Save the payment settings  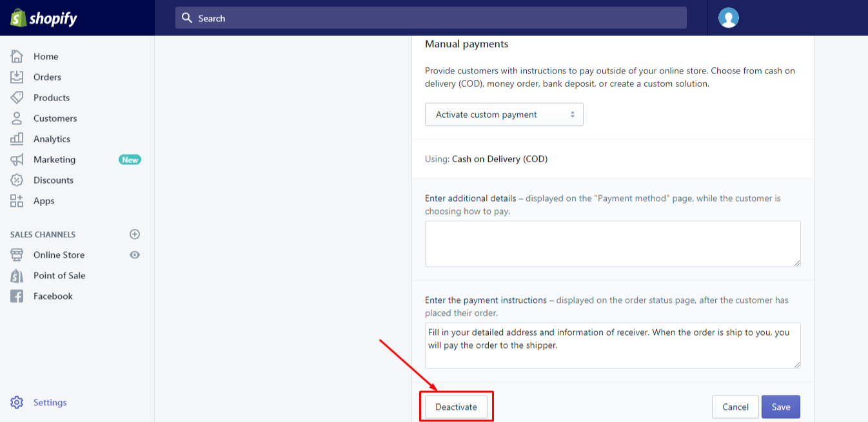pyautogui.click(x=781, y=407)
